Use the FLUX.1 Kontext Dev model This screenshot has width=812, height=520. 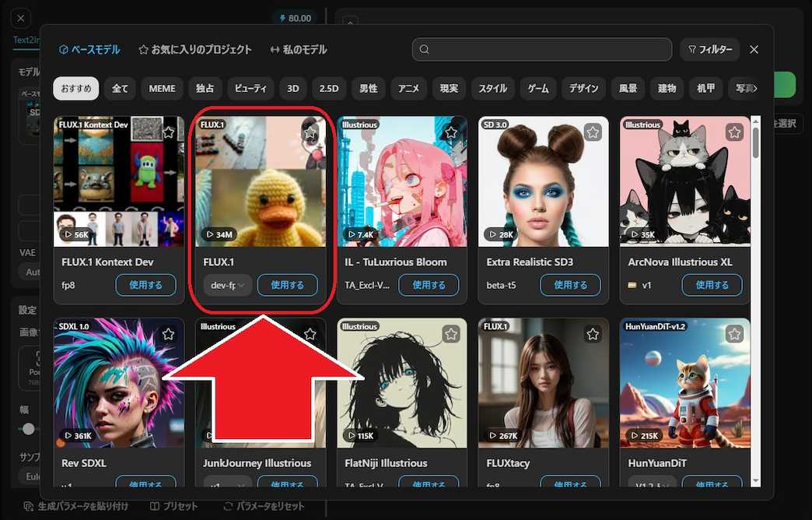[145, 285]
